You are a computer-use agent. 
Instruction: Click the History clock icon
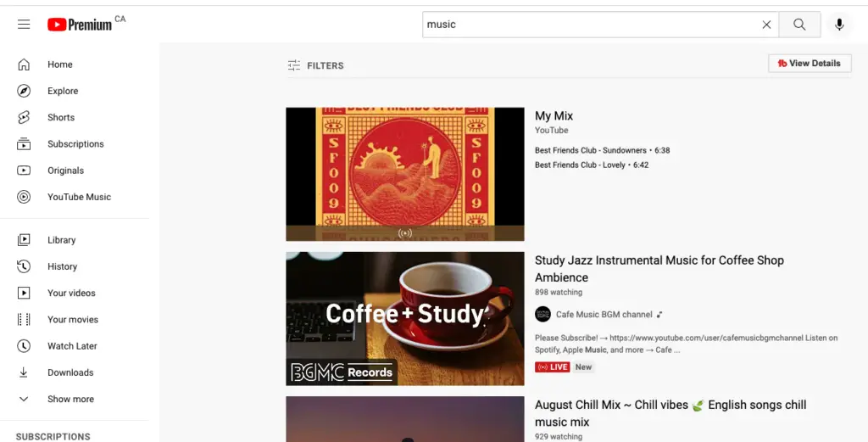pyautogui.click(x=24, y=266)
